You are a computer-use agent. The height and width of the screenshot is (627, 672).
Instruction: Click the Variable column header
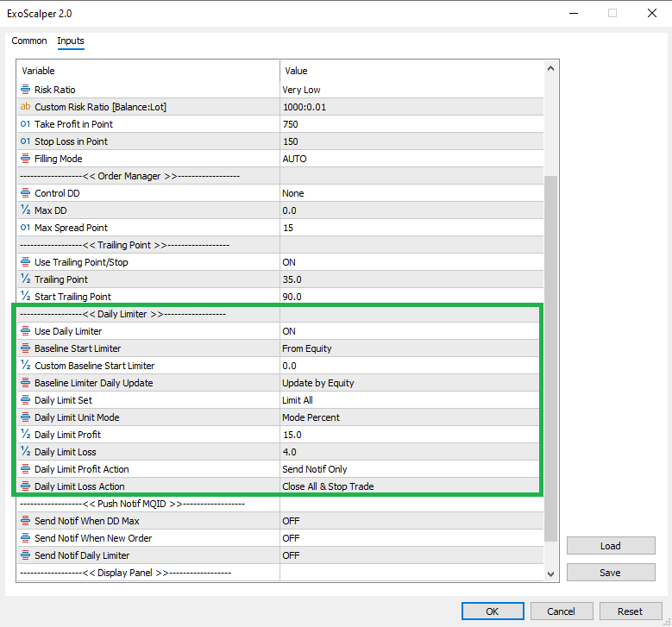pos(148,71)
